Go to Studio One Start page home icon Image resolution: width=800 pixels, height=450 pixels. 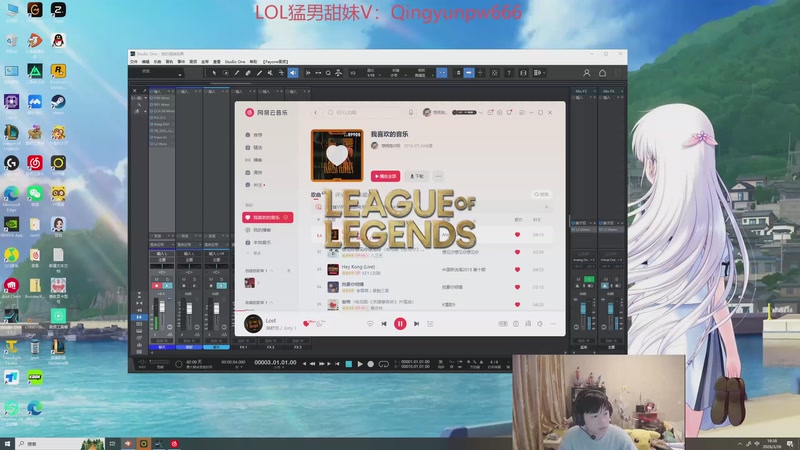pyautogui.click(x=603, y=73)
